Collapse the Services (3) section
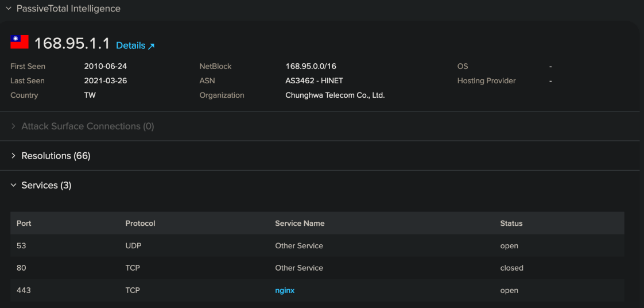The image size is (644, 308). pos(46,185)
